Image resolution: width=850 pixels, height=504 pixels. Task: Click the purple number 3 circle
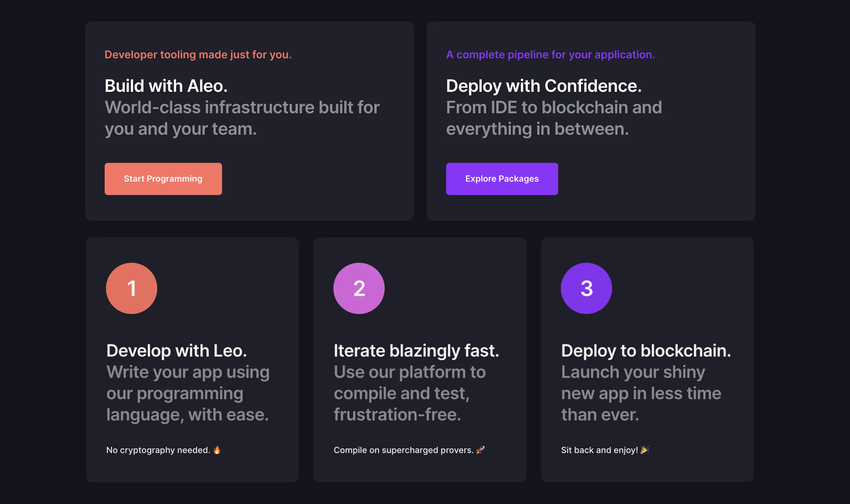pos(586,288)
